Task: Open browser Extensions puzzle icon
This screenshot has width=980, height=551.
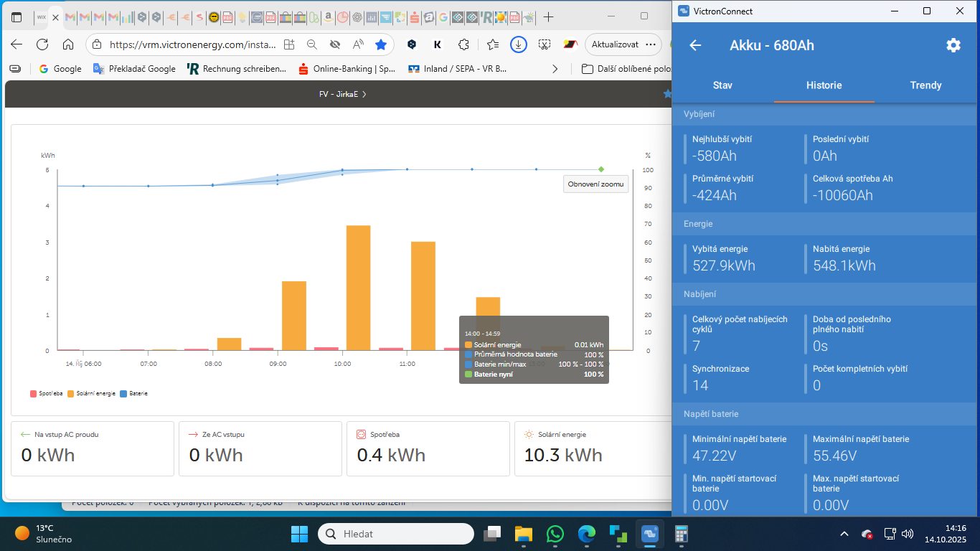Action: [463, 44]
